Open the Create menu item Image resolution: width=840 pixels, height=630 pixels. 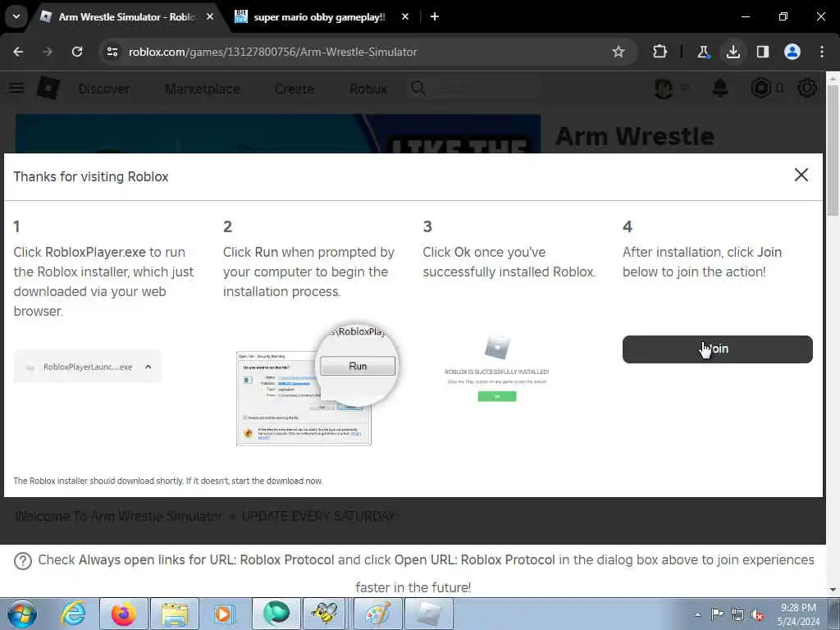click(294, 89)
